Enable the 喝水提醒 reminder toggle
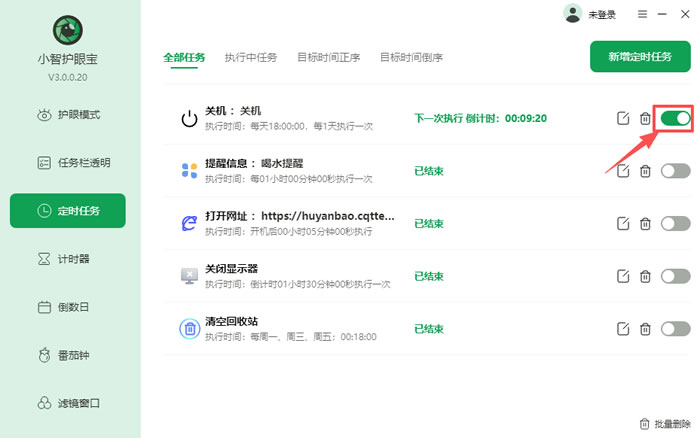The width and height of the screenshot is (700, 438). point(675,171)
